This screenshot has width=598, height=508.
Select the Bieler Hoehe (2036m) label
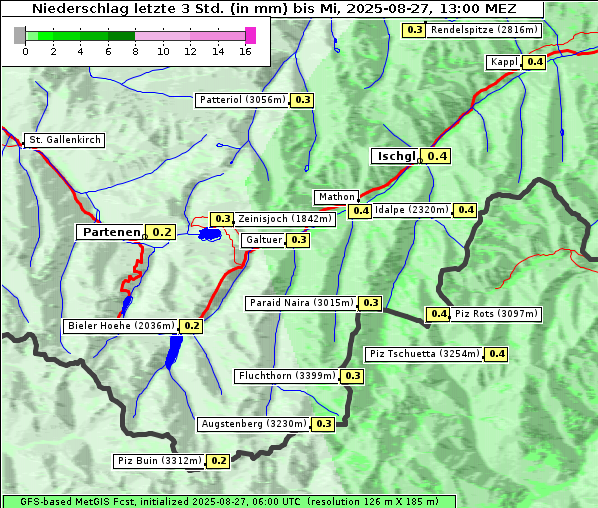pyautogui.click(x=121, y=326)
